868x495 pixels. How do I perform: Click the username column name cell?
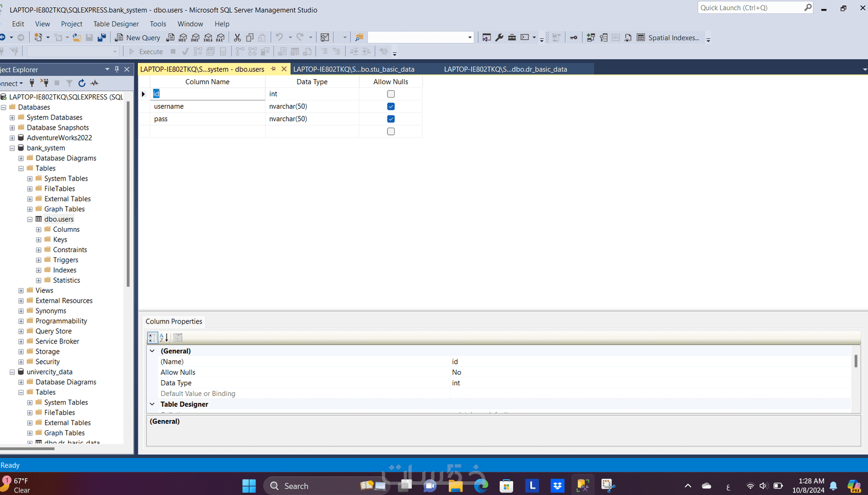coord(207,106)
